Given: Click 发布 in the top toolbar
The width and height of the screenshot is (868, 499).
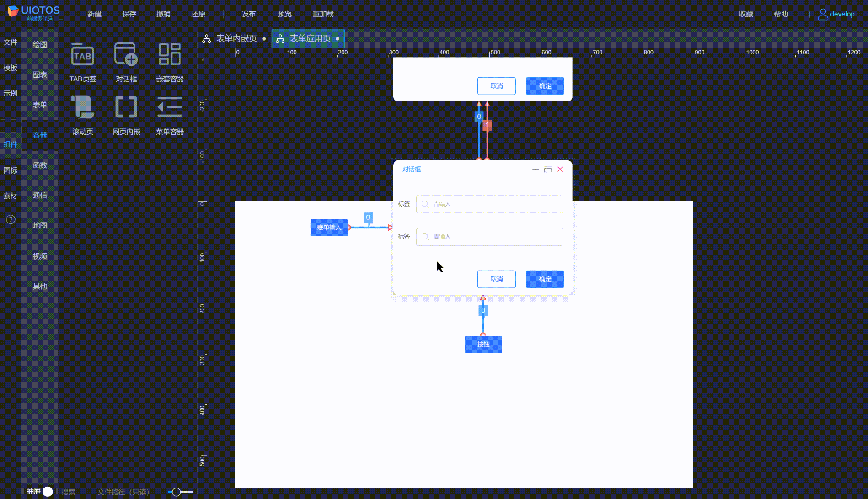Looking at the screenshot, I should [249, 14].
